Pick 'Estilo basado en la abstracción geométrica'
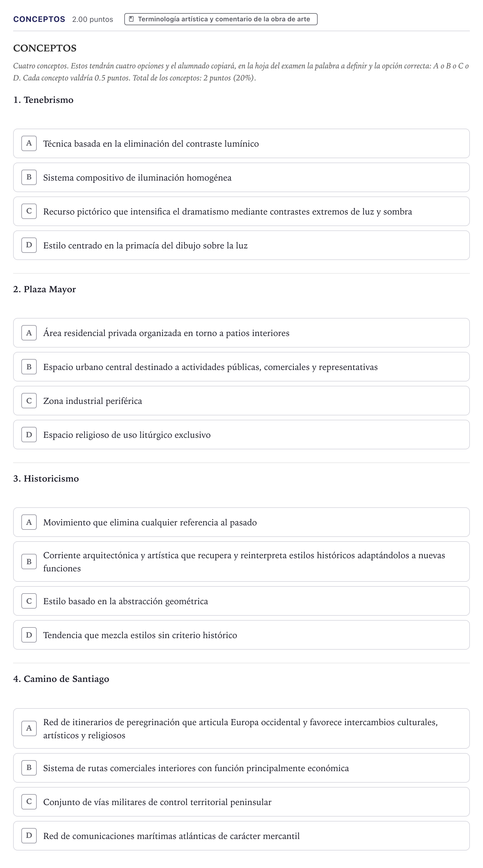Image resolution: width=483 pixels, height=868 pixels. (241, 601)
